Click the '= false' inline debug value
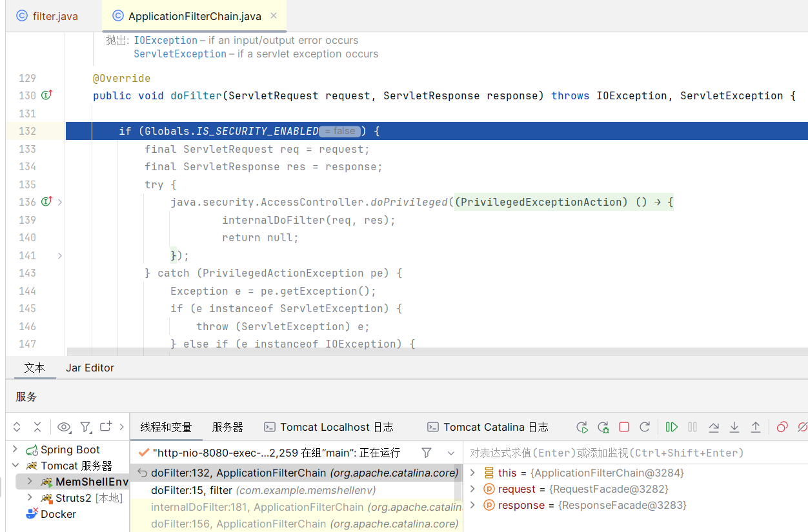This screenshot has height=532, width=808. click(339, 131)
